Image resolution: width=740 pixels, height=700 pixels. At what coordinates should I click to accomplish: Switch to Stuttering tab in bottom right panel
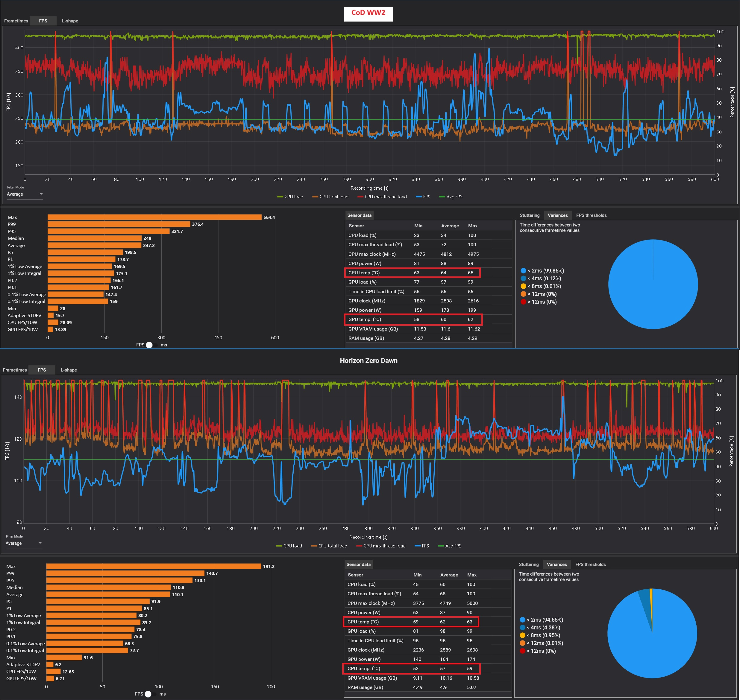tap(528, 564)
